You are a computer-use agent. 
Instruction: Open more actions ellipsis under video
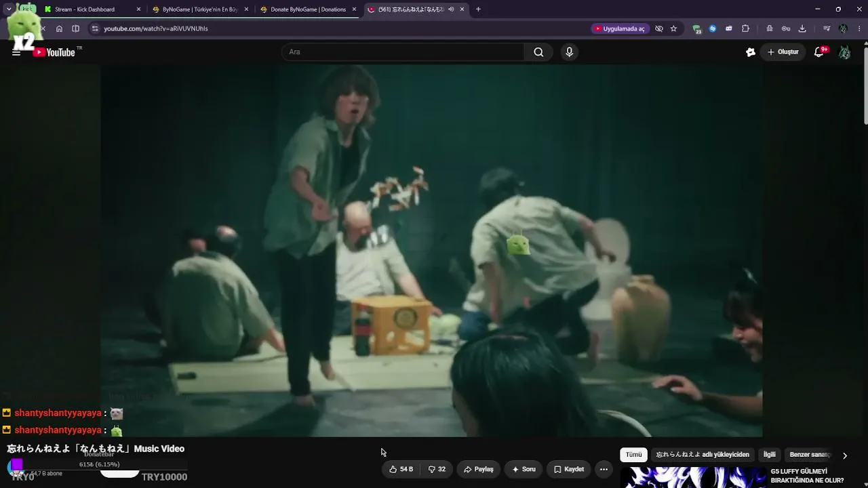point(604,469)
